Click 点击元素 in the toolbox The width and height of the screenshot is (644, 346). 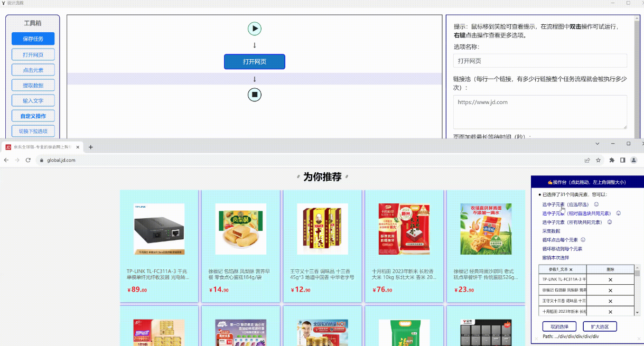coord(33,70)
